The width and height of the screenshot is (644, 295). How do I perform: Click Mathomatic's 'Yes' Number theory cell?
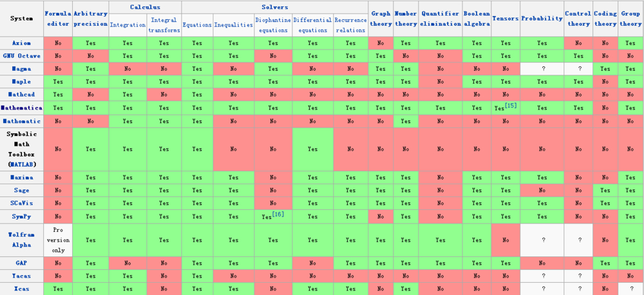pos(406,121)
